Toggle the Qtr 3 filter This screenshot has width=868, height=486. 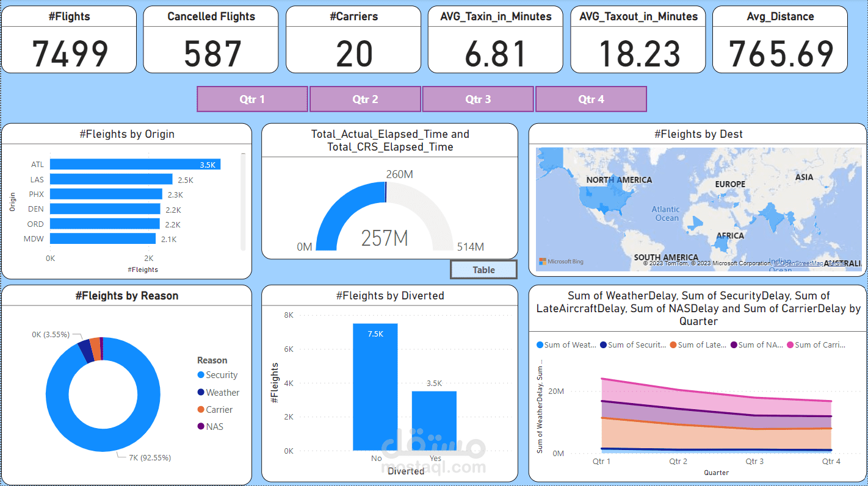tap(478, 99)
